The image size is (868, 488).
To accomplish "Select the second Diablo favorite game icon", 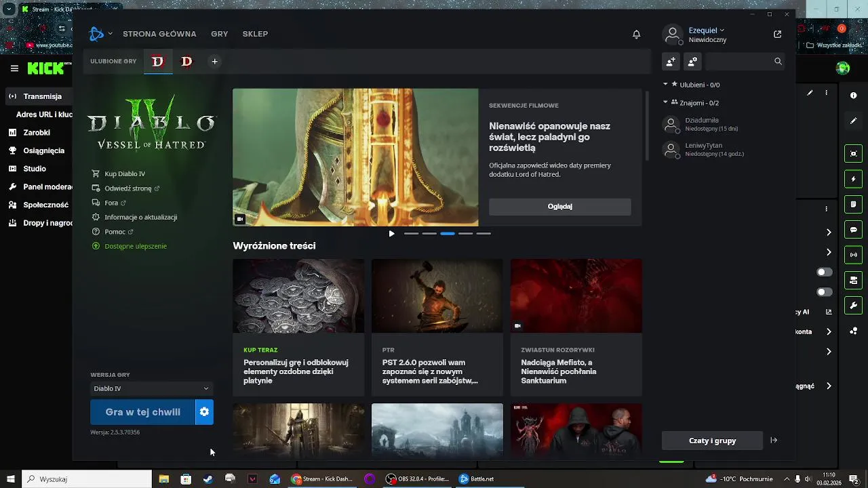I will point(186,62).
